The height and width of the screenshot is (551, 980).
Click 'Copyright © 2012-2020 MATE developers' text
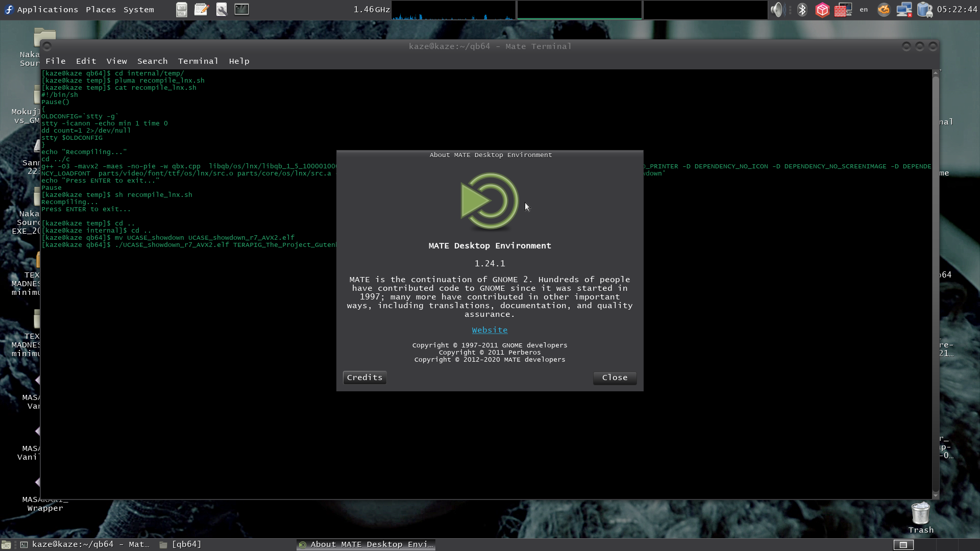pos(489,360)
